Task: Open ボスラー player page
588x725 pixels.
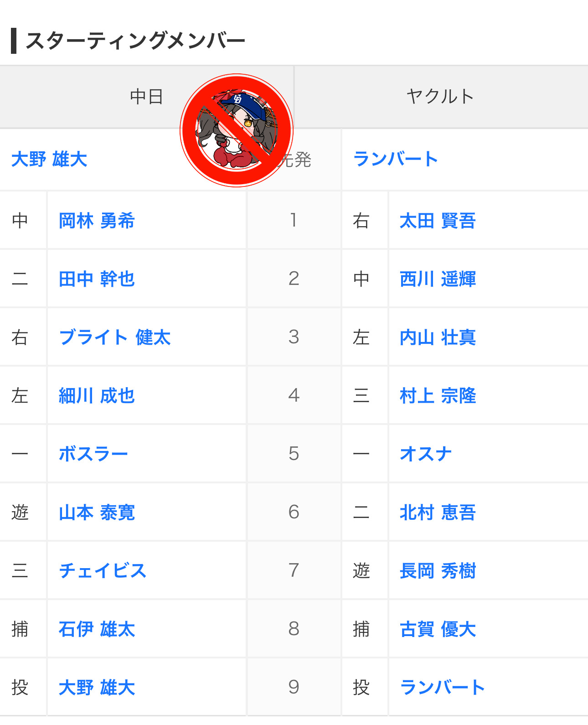Action: 93,454
